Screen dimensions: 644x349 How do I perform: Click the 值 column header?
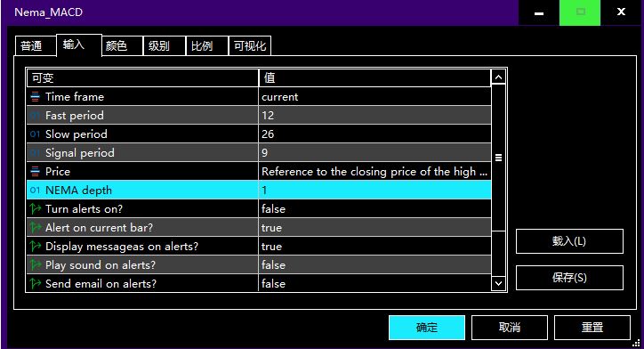coord(374,77)
